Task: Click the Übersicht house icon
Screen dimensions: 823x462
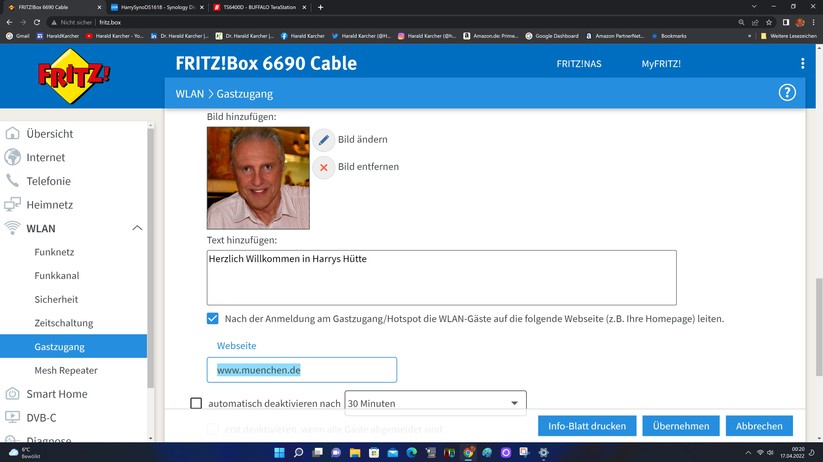Action: point(13,133)
